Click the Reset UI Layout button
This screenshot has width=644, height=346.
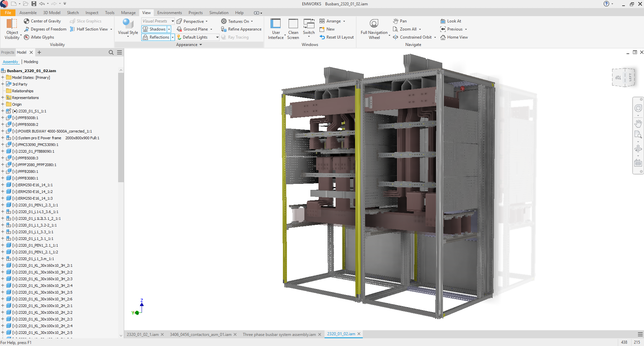tap(337, 37)
